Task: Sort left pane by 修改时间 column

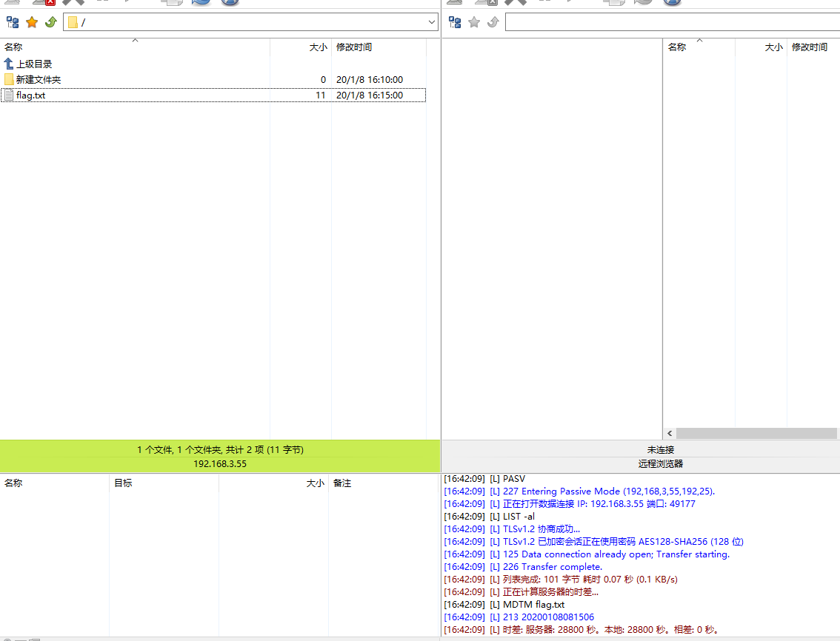Action: [x=379, y=47]
